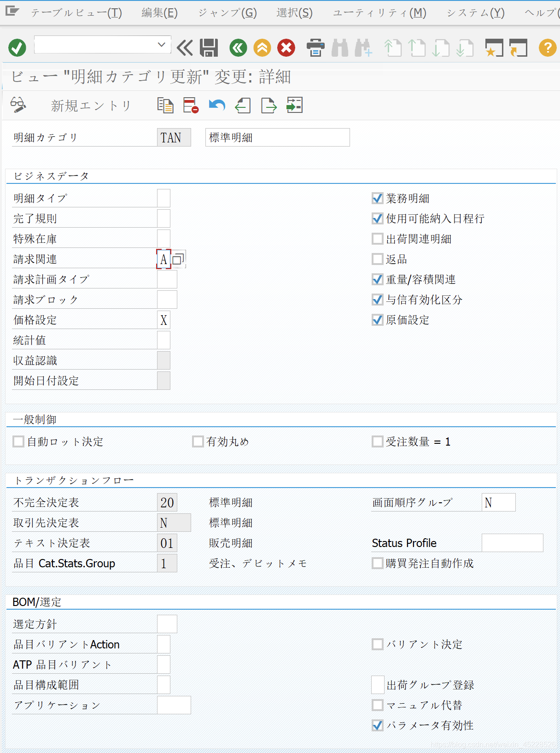Click the Previous Page icon
560x753 pixels.
(x=417, y=47)
